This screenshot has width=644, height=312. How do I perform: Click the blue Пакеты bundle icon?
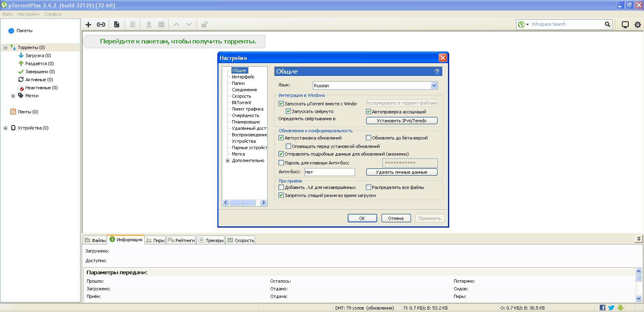[x=11, y=31]
